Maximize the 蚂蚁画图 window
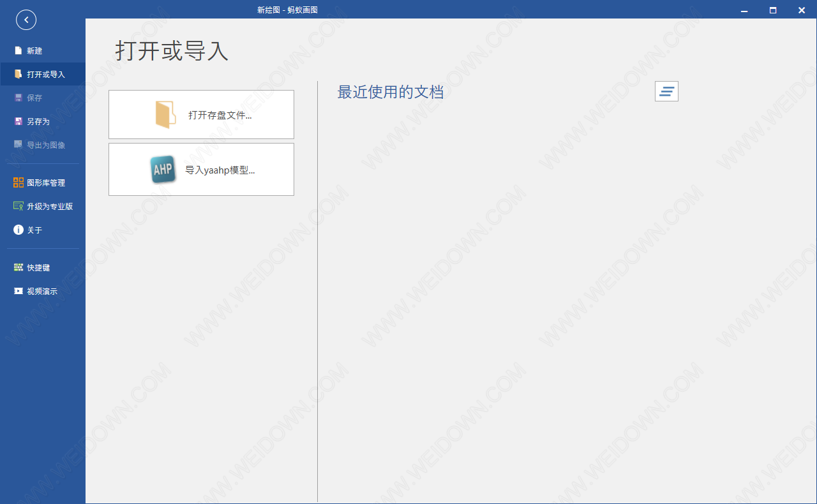The height and width of the screenshot is (504, 817). 773,10
